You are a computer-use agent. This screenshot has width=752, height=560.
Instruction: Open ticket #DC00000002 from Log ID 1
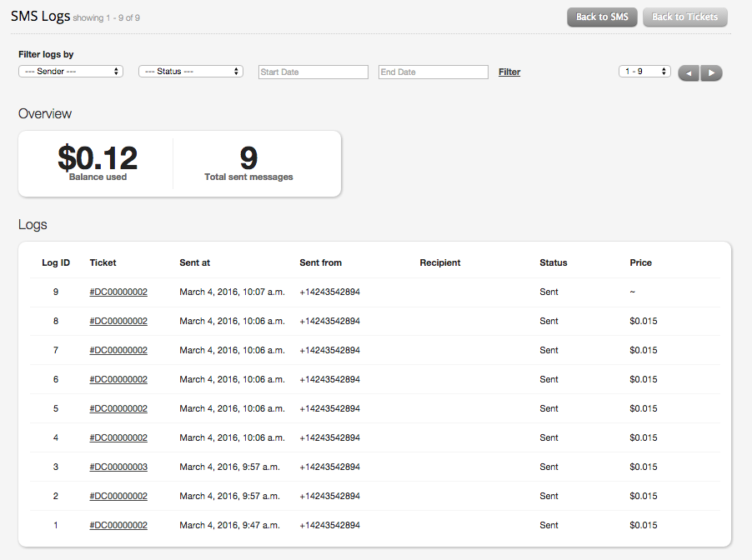point(118,525)
